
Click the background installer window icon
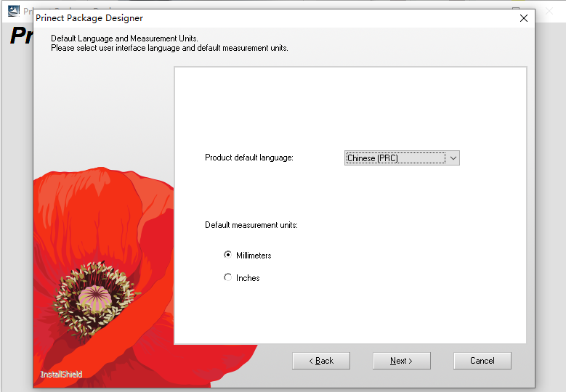tap(13, 12)
